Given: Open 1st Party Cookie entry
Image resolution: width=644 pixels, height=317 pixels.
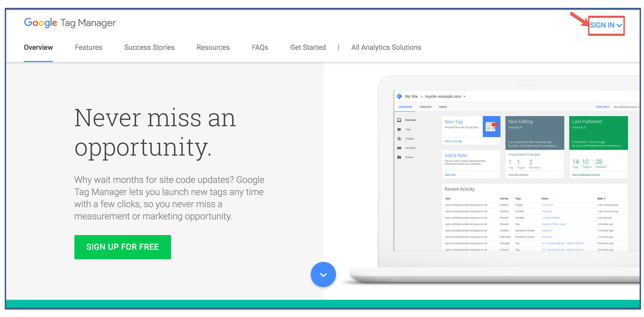Looking at the screenshot, I should pyautogui.click(x=550, y=218).
